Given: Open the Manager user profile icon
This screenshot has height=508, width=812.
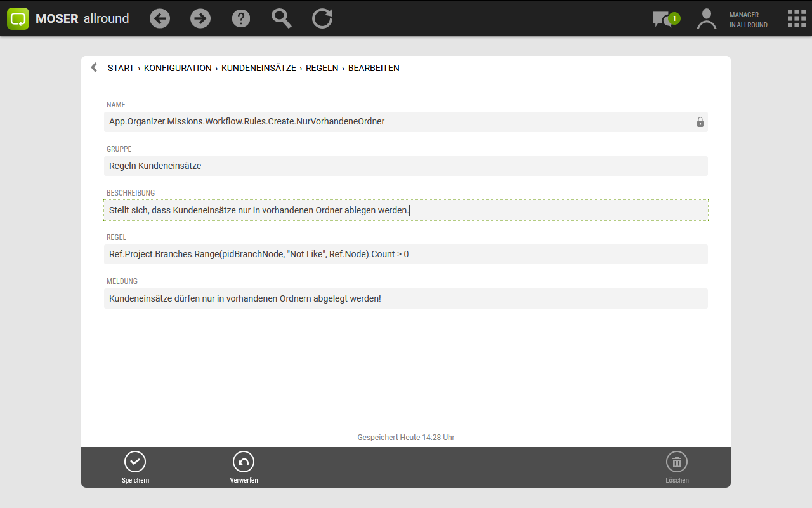Looking at the screenshot, I should [706, 18].
